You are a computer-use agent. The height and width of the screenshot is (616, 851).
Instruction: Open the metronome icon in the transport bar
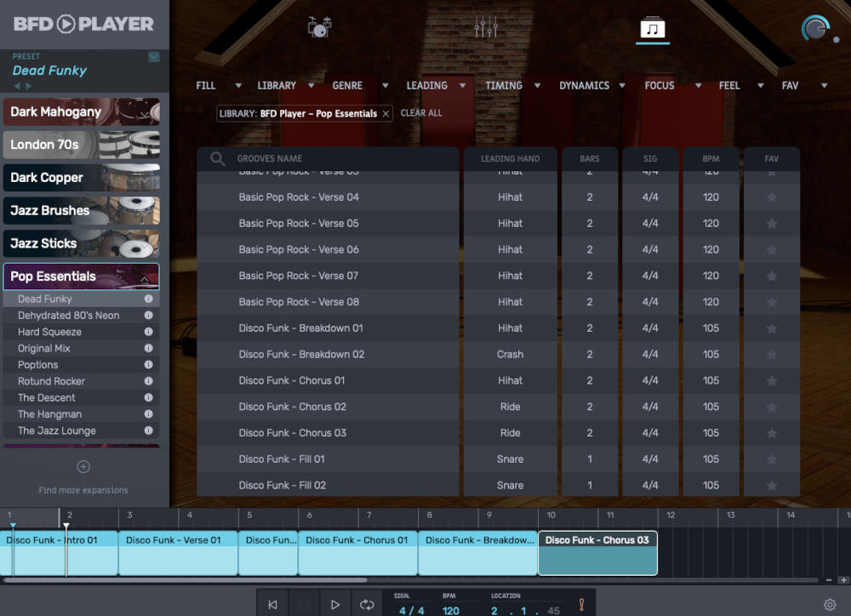(582, 603)
